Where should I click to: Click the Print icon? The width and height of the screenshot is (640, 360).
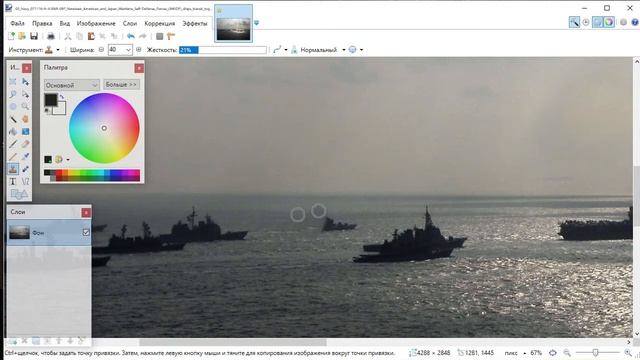[x=51, y=36]
